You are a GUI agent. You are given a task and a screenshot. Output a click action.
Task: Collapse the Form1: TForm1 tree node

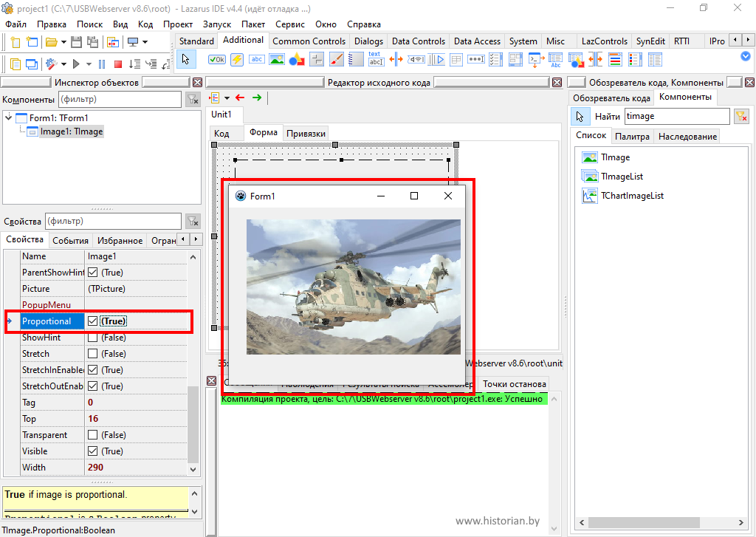[x=9, y=117]
